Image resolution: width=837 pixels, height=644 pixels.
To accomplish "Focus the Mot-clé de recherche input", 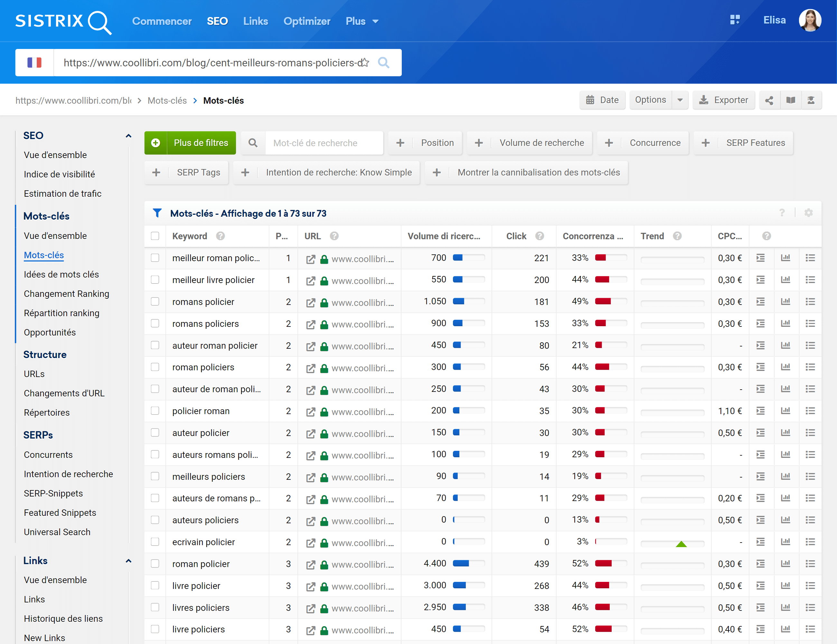I will (x=324, y=143).
